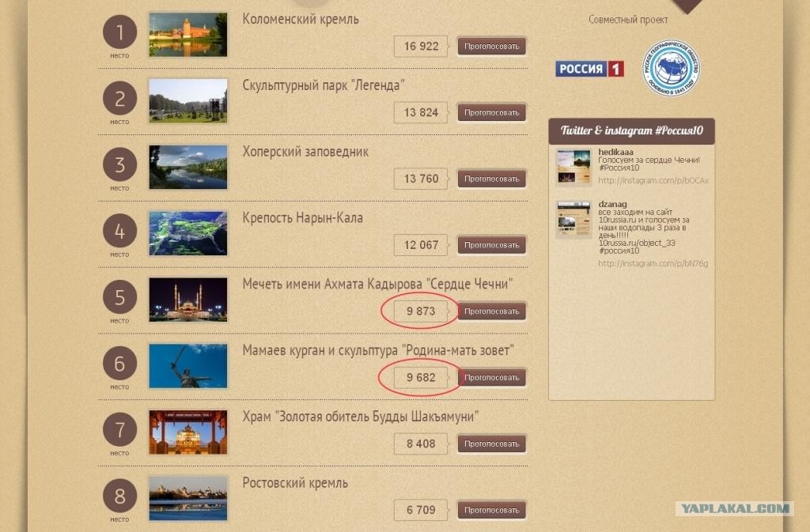810x532 pixels.
Task: Click the YAPLAKAL.COM watermark logo
Action: (735, 509)
